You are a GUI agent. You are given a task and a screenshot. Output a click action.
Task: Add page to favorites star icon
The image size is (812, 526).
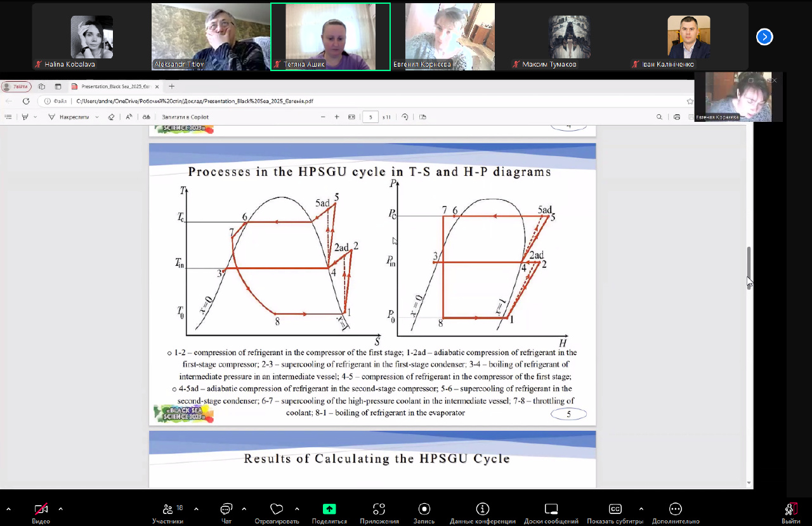click(x=690, y=101)
